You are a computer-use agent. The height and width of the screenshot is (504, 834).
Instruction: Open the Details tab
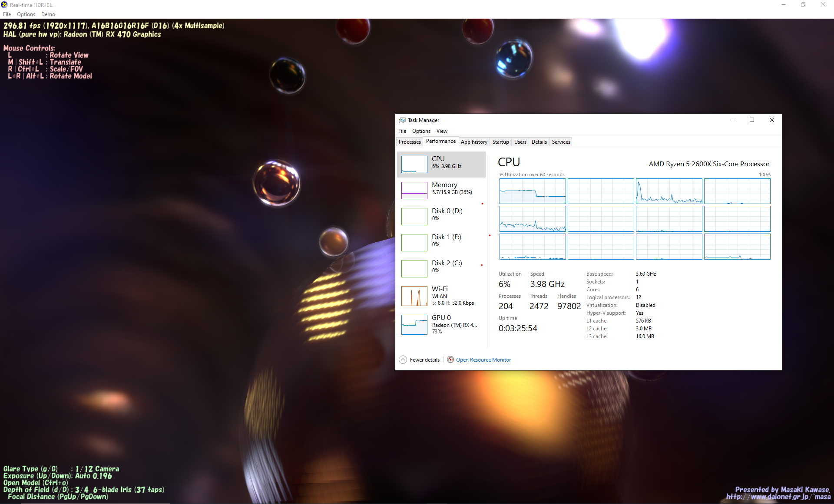tap(539, 142)
